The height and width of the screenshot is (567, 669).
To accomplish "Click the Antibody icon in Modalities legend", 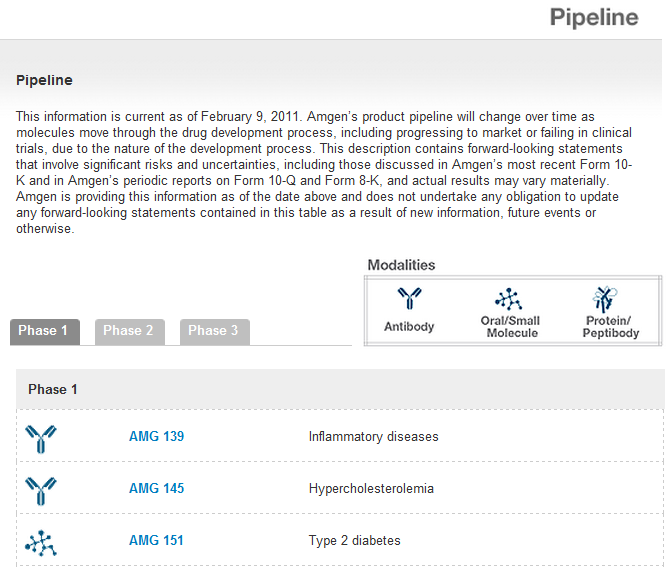I will tap(410, 298).
